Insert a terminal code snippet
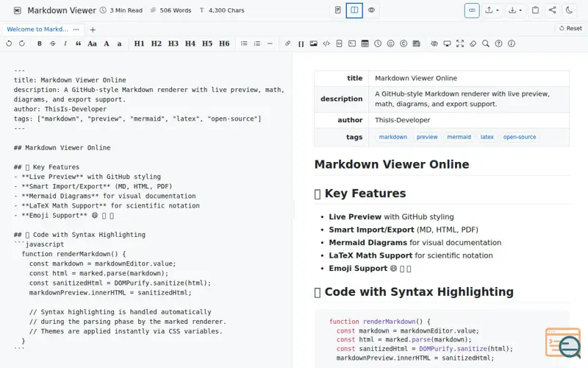This screenshot has height=368, width=588. 352,43
